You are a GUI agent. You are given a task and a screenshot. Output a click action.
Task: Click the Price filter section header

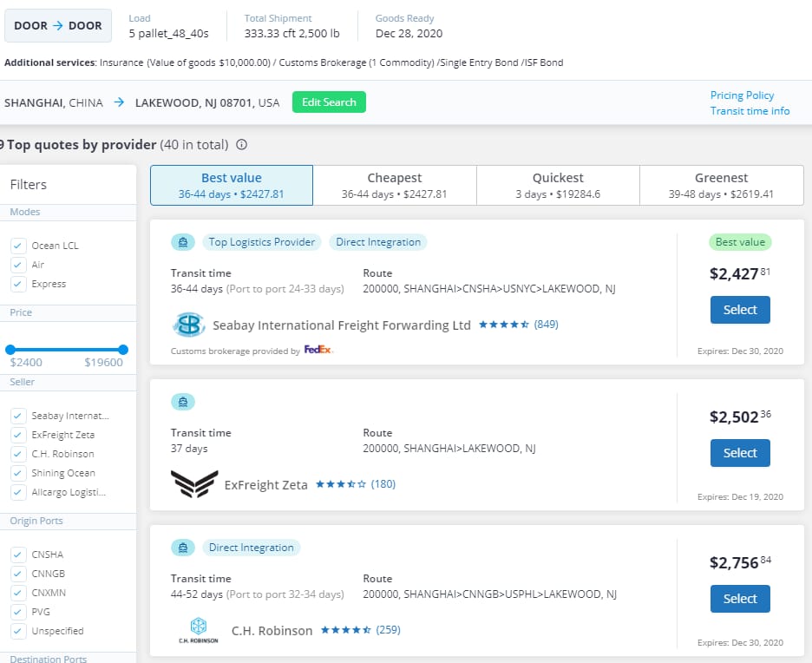68,312
